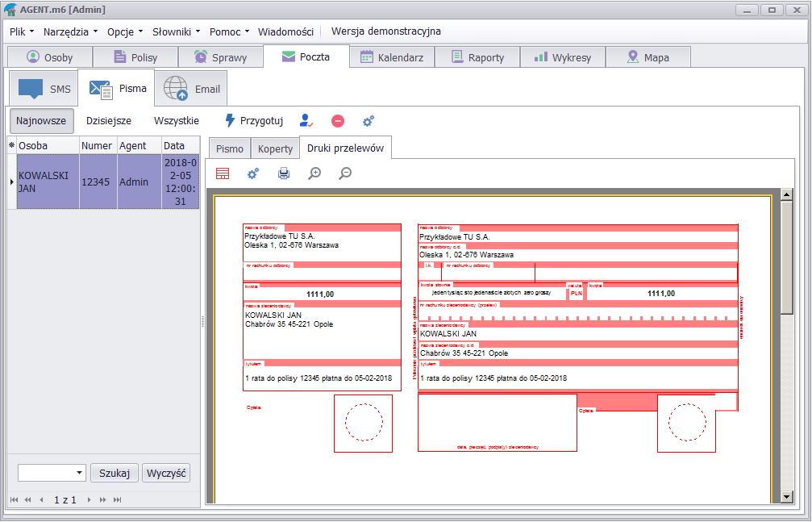
Task: Click the Wykresy bar chart icon
Action: tap(540, 56)
